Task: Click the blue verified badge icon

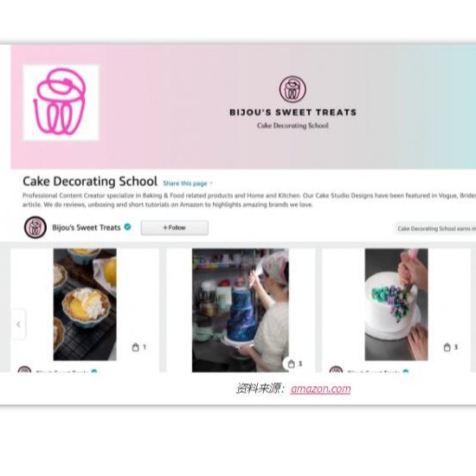Action: tap(128, 227)
